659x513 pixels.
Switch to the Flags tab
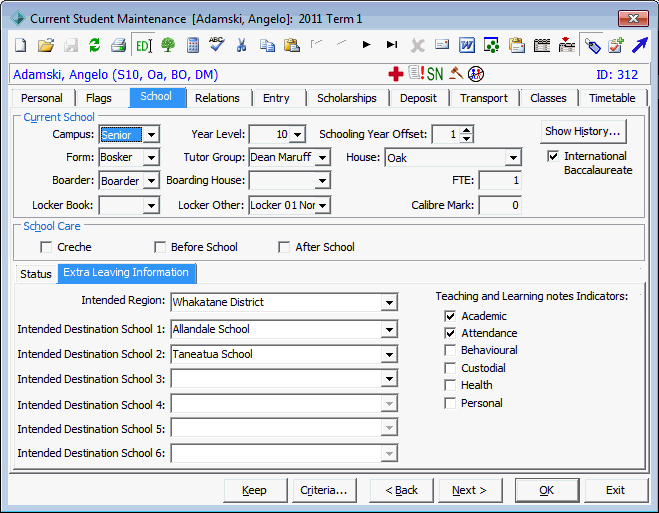[x=99, y=98]
